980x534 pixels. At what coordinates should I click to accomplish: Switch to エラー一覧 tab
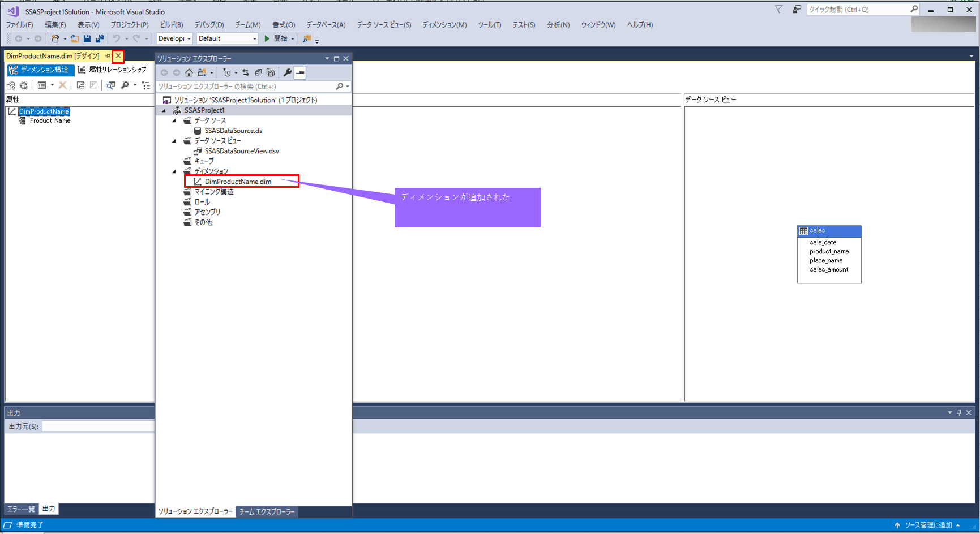(21, 509)
